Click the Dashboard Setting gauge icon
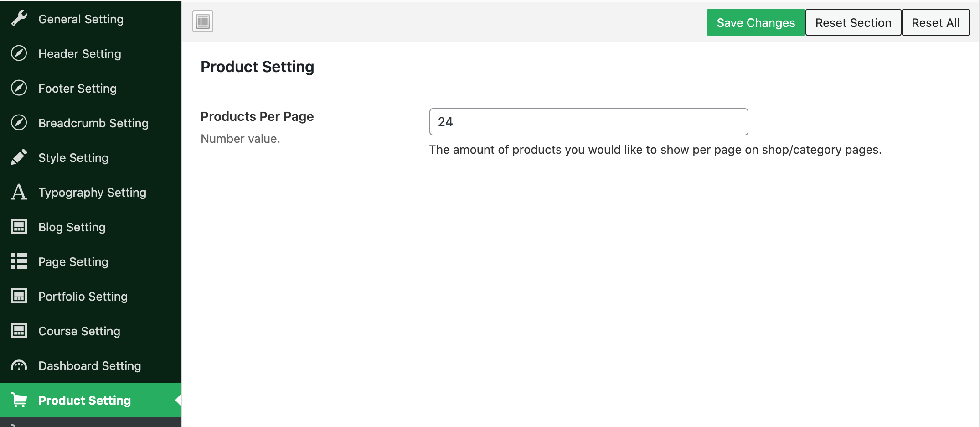The height and width of the screenshot is (427, 980). tap(19, 365)
